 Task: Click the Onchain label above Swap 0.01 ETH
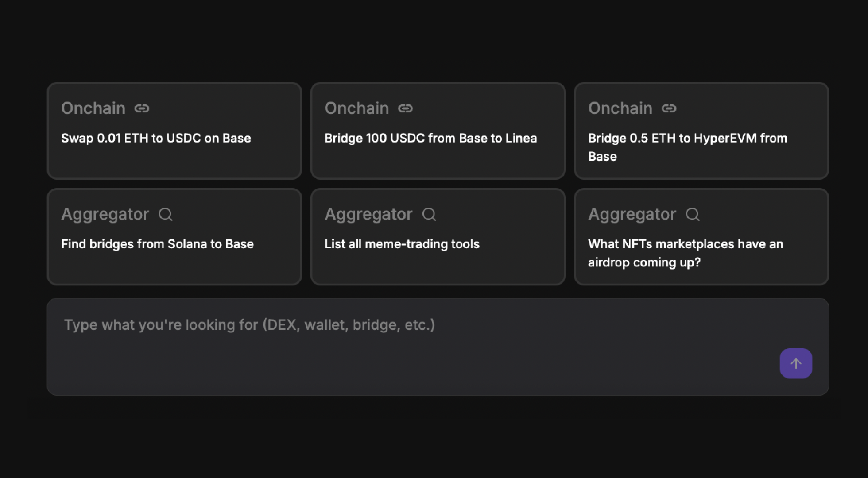click(x=93, y=108)
